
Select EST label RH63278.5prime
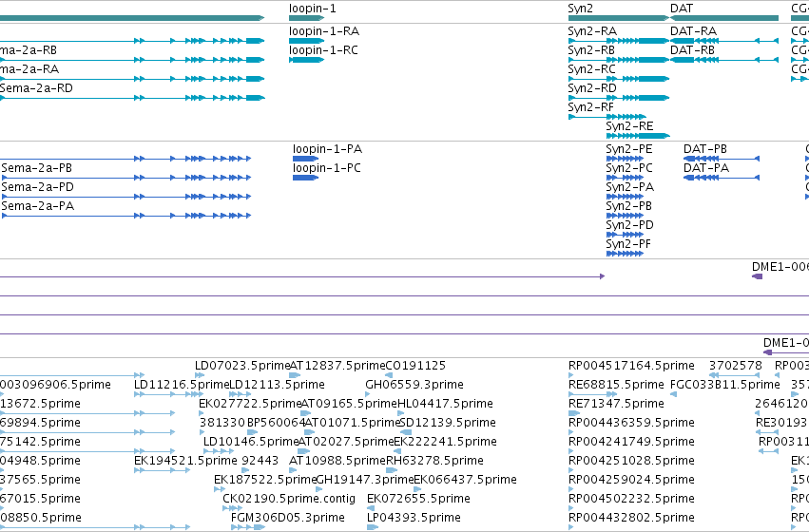click(435, 461)
